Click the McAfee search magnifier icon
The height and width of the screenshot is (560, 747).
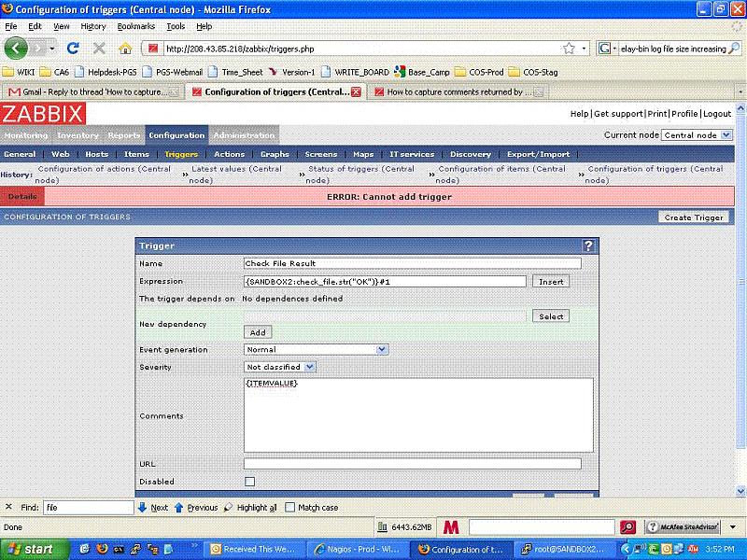coord(628,527)
